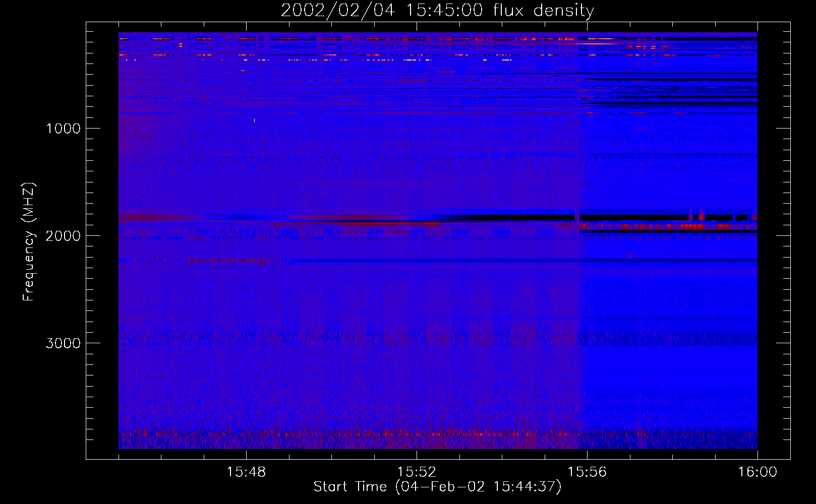This screenshot has height=504, width=816.
Task: Select the time tick label '16:00'
Action: [x=757, y=472]
